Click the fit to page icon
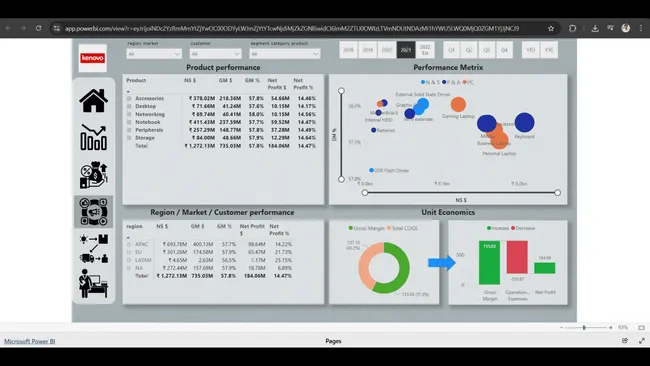The image size is (650, 366). tap(641, 327)
